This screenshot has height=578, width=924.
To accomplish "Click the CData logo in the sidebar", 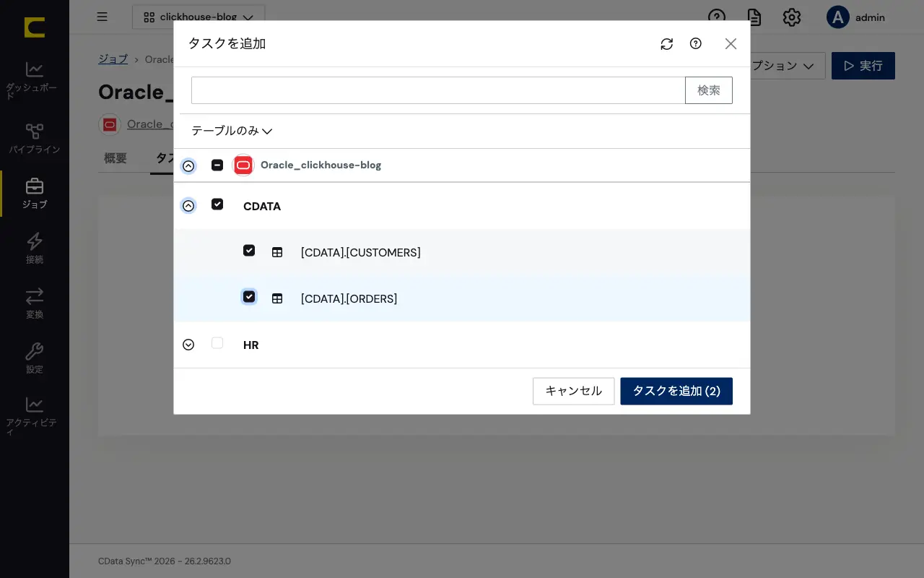I will [35, 27].
